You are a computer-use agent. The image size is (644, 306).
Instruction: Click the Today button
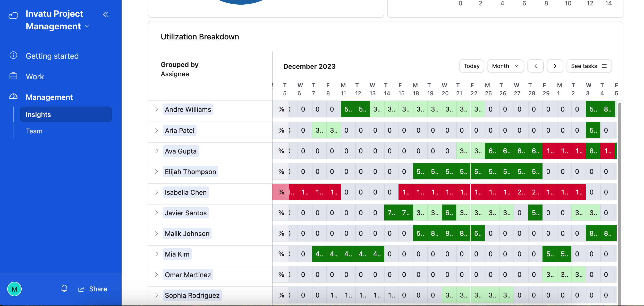[x=472, y=66]
